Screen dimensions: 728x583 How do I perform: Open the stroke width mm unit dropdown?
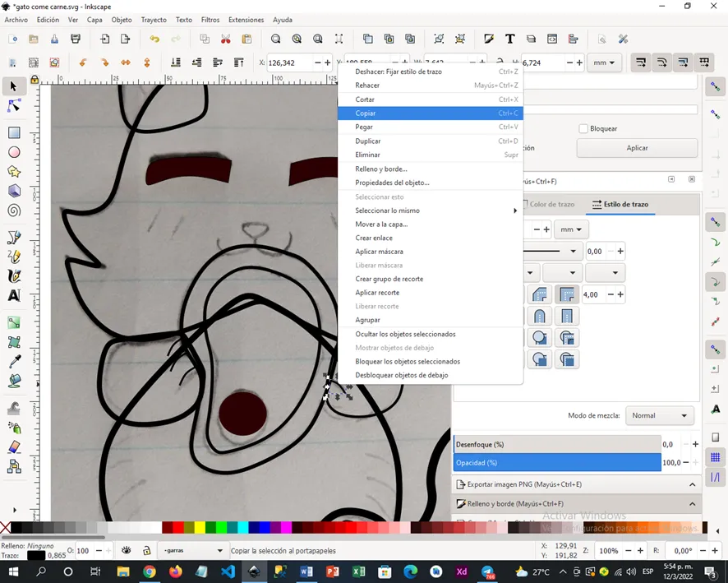tap(571, 229)
